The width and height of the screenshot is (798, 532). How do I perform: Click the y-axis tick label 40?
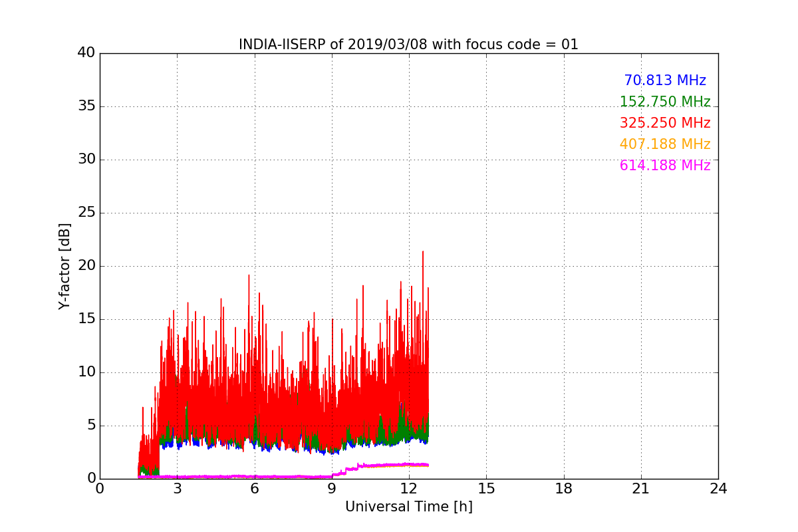(86, 53)
